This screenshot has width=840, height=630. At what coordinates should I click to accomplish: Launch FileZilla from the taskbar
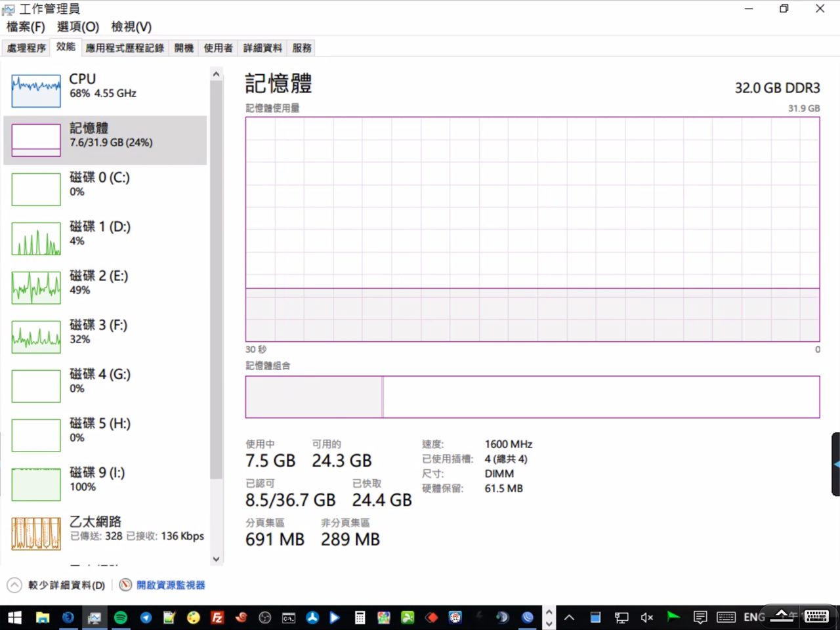click(x=217, y=617)
